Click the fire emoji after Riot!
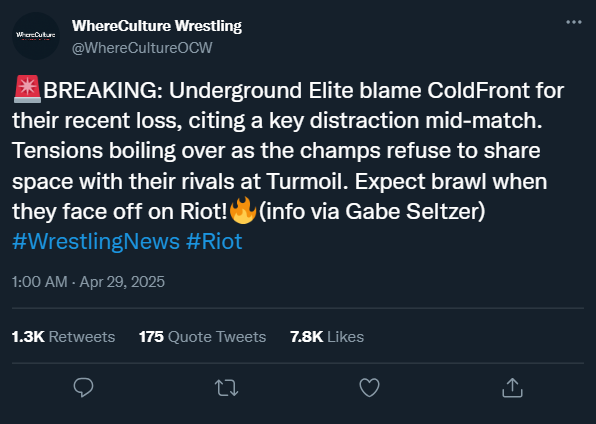Screen dimensions: 596x424 (243, 210)
